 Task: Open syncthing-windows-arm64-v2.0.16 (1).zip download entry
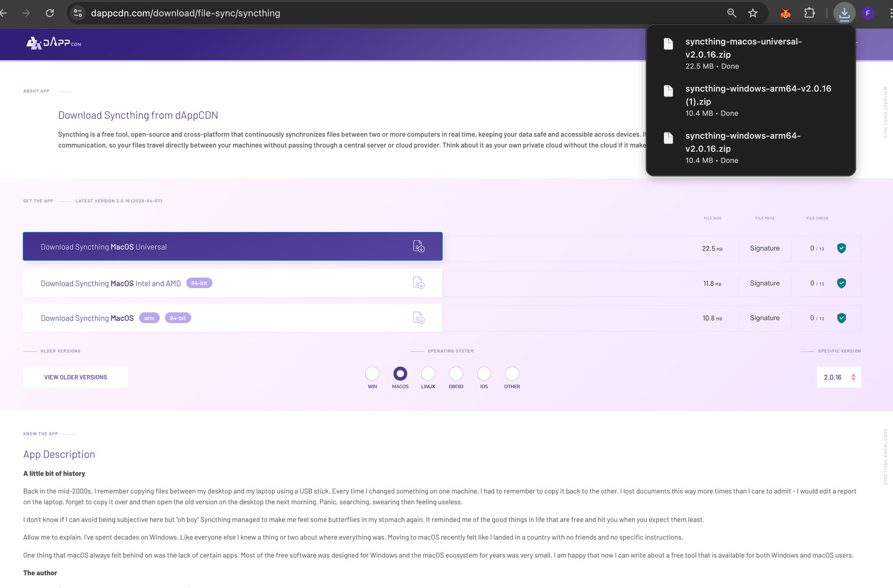click(x=758, y=95)
